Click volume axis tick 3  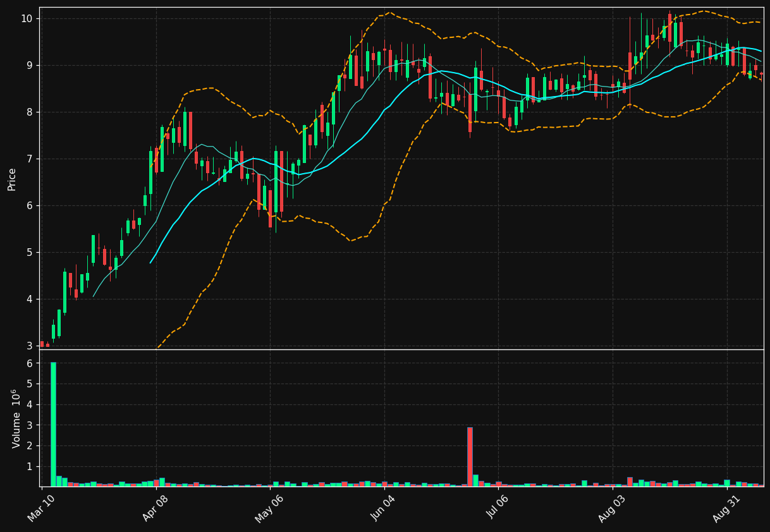[29, 425]
